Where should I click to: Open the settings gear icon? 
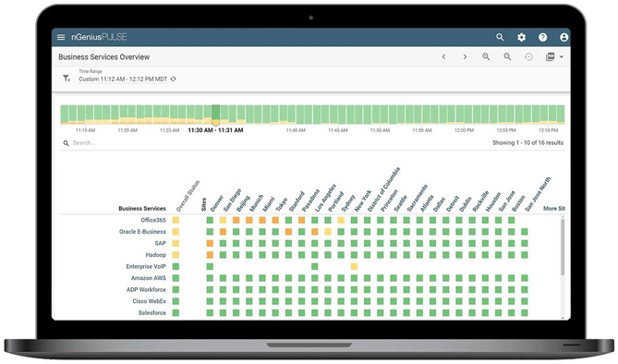521,37
